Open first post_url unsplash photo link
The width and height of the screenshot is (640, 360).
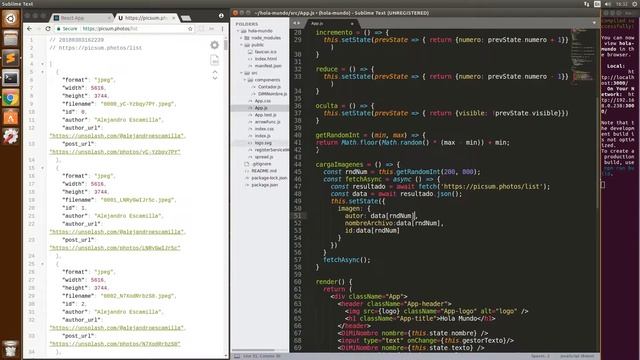115,152
